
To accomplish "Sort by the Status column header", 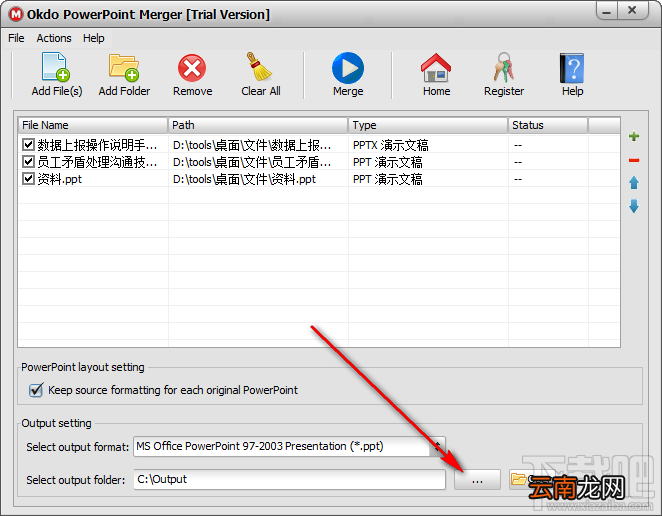I will coord(548,125).
